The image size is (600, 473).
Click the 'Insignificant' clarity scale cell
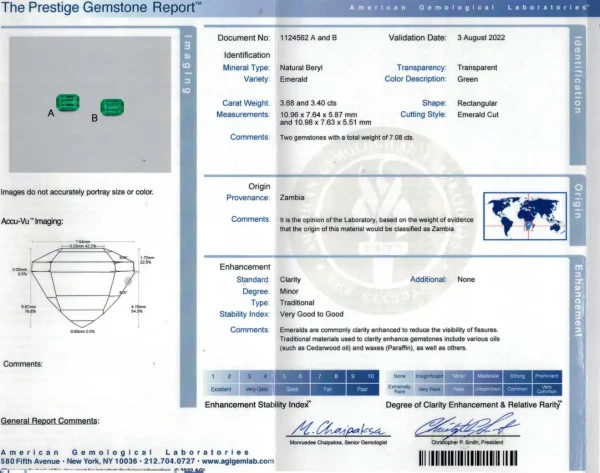(429, 376)
